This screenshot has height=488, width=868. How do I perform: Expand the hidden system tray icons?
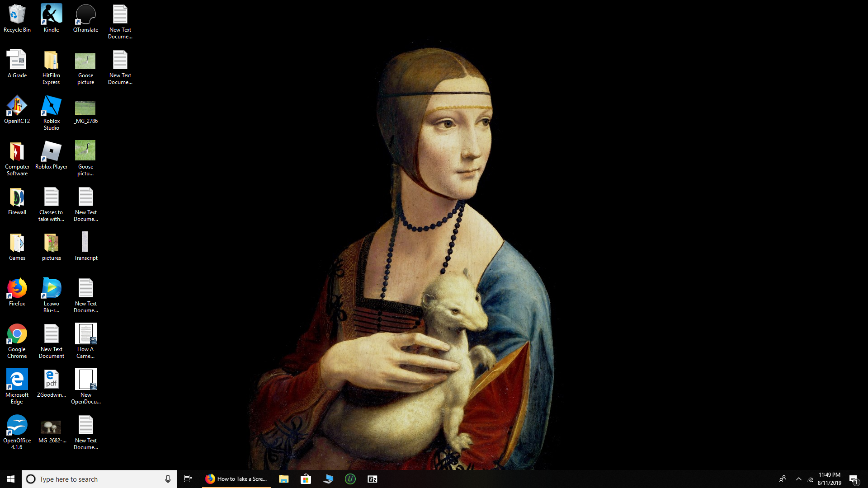[x=798, y=479]
